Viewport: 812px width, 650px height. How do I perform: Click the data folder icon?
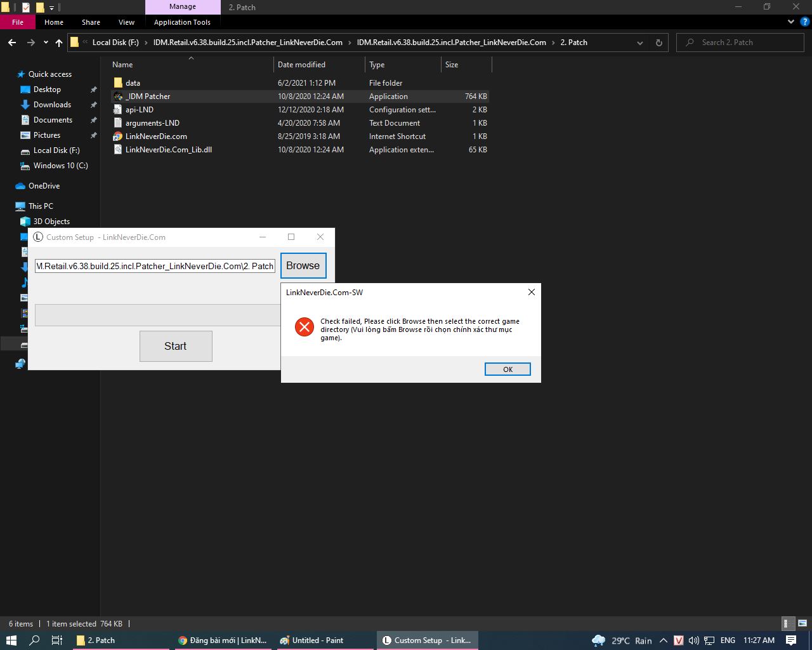pos(118,83)
